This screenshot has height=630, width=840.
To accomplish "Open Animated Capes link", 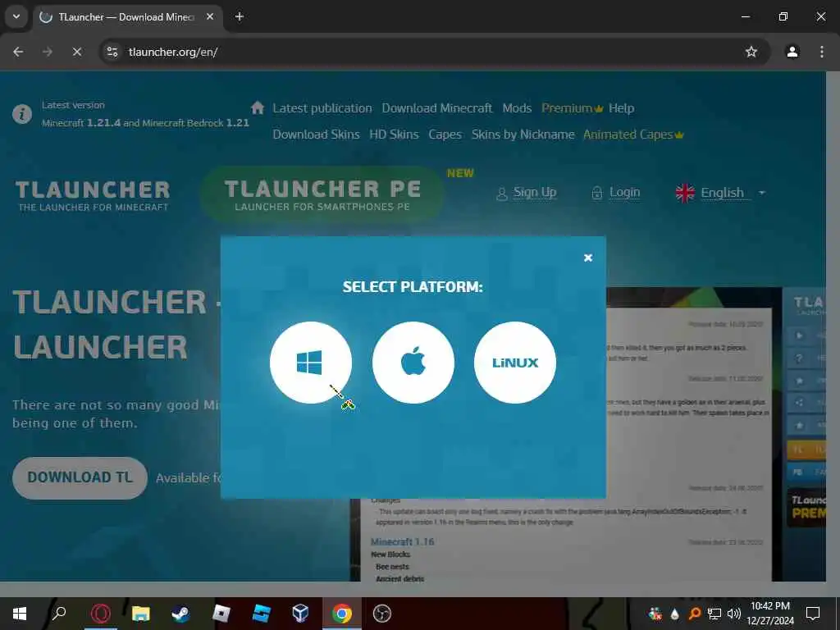I will [x=633, y=135].
